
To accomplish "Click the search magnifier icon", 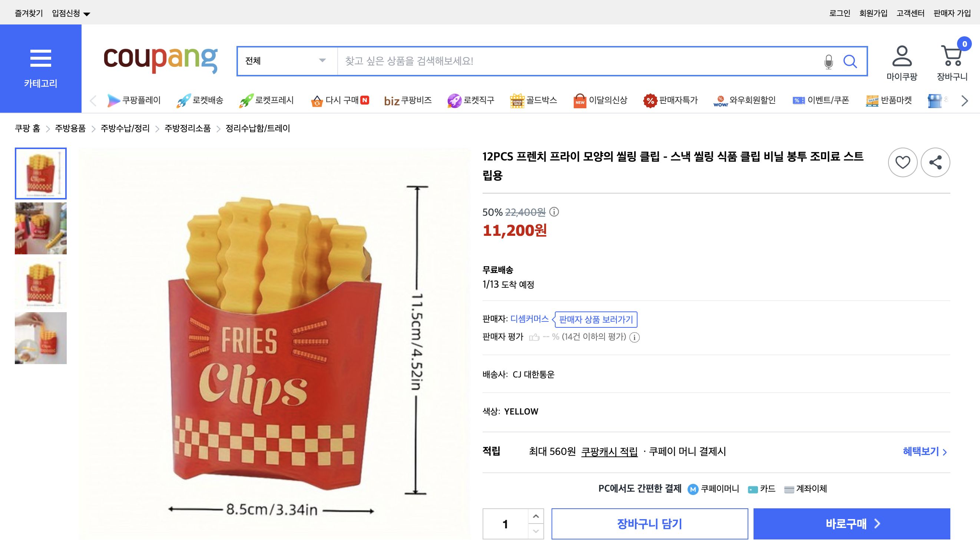I will pyautogui.click(x=851, y=61).
